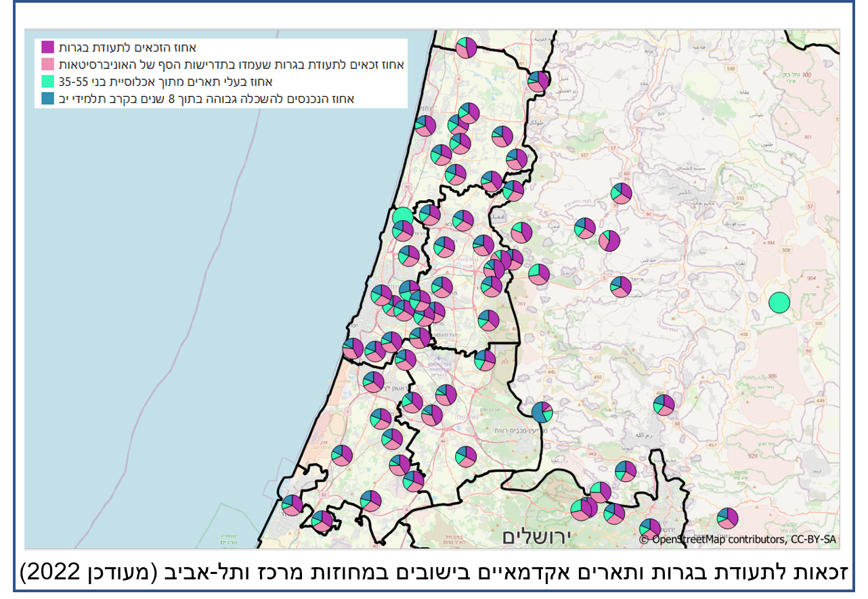
Task: Click the isolated solid green circle far east
Action: click(x=779, y=302)
